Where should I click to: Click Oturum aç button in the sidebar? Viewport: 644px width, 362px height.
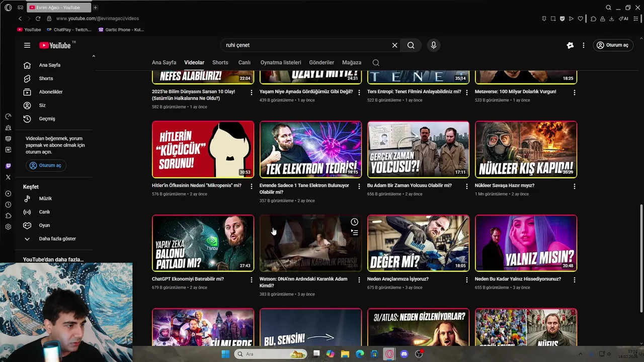(45, 165)
